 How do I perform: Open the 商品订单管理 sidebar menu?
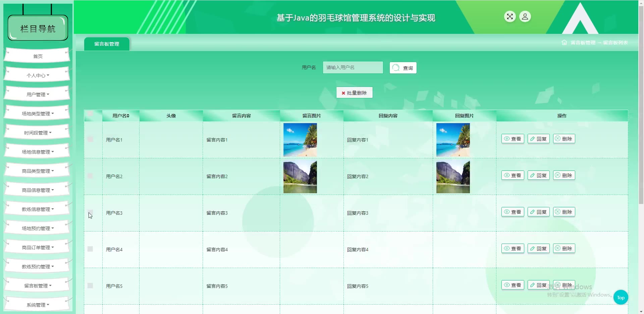click(x=38, y=247)
